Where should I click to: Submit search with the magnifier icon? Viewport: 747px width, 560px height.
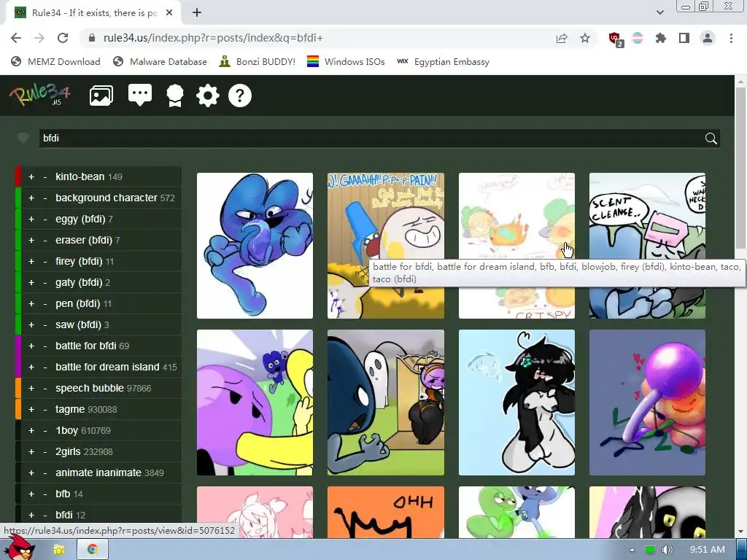711,139
